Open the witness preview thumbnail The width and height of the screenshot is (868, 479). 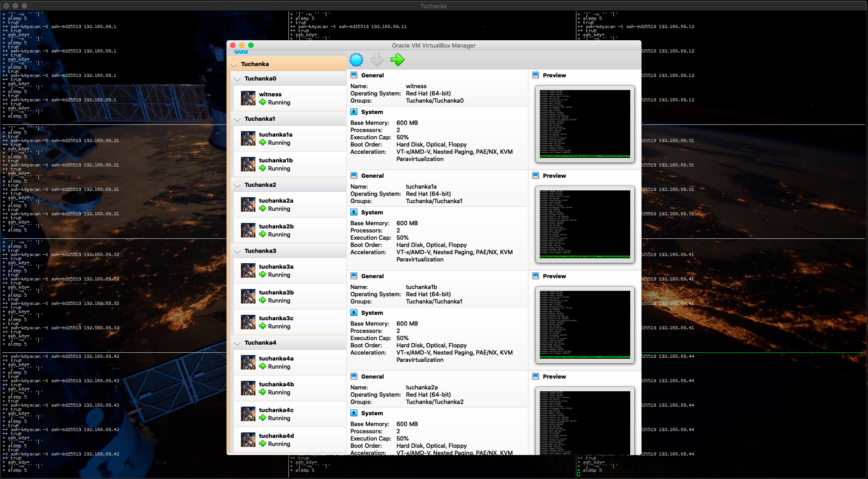(x=585, y=124)
